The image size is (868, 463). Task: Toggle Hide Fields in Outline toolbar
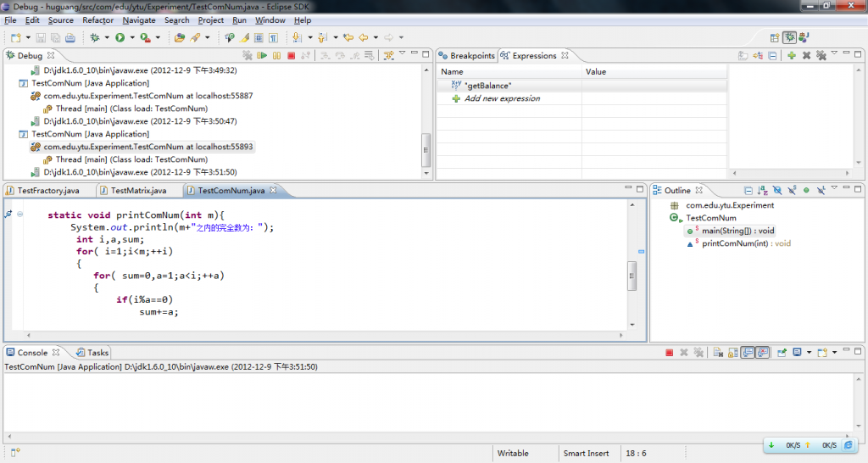(776, 191)
